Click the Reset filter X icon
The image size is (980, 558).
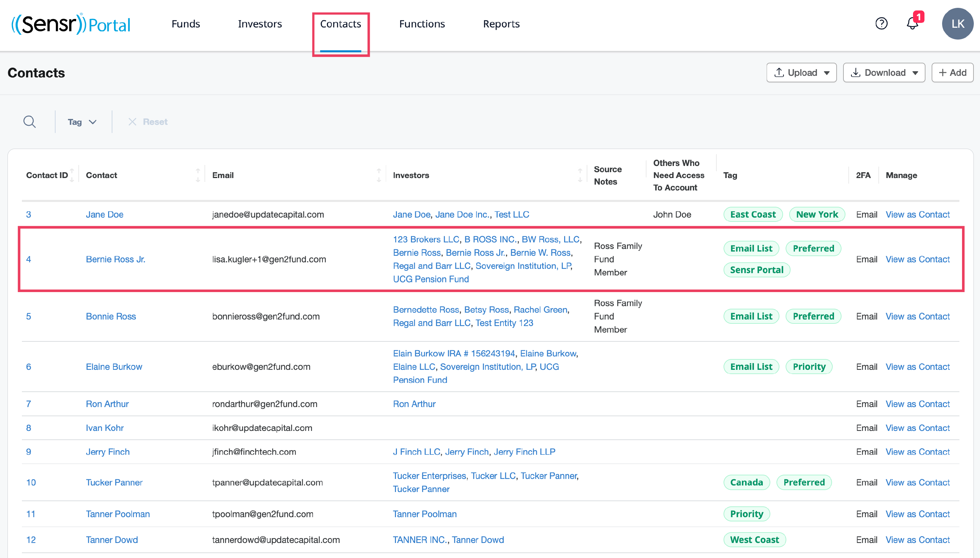coord(132,122)
